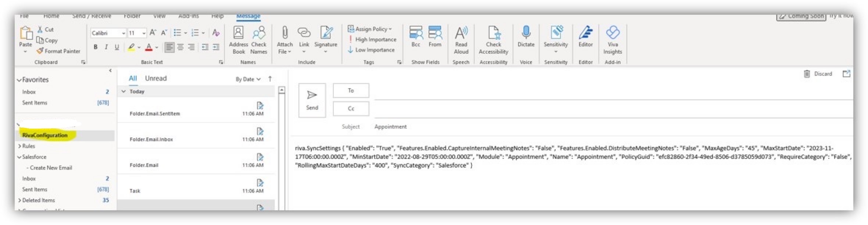This screenshot has height=225, width=868.
Task: Open the Folder.Email.SentItem message
Action: point(196,110)
